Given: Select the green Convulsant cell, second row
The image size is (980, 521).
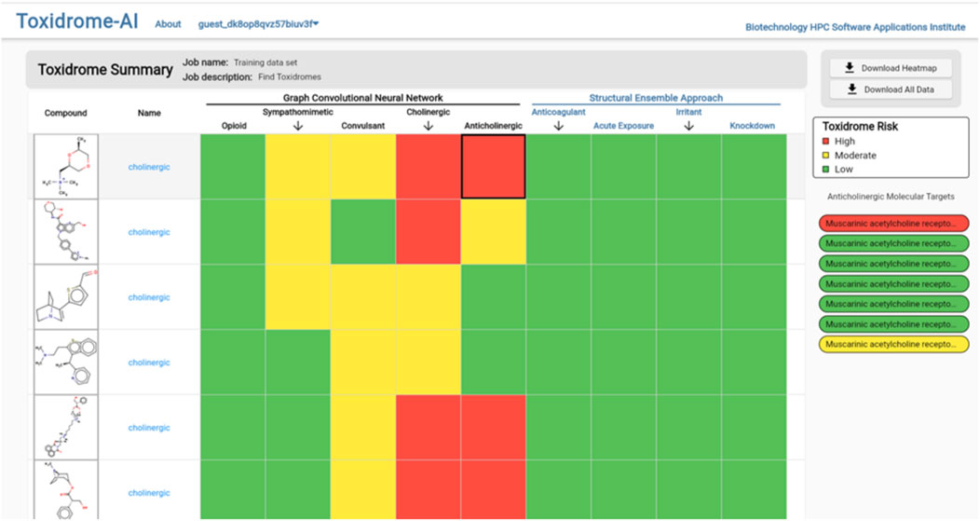Looking at the screenshot, I should (363, 232).
